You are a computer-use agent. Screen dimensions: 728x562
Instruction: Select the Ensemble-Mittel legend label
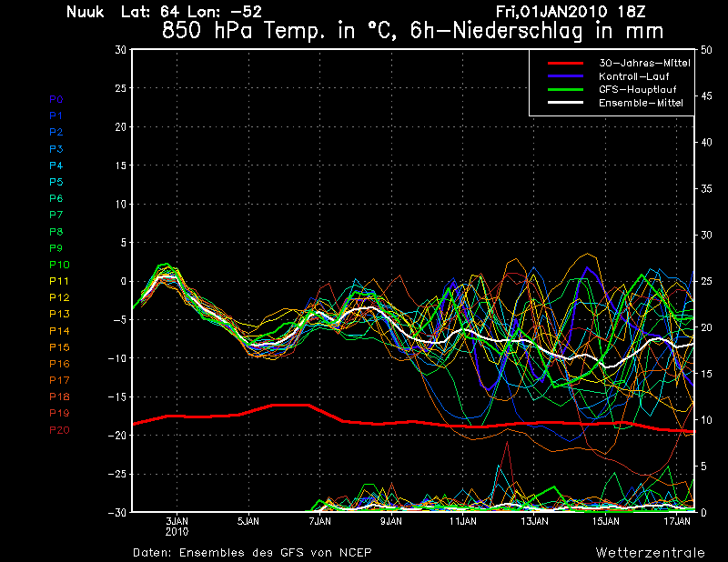coord(641,103)
